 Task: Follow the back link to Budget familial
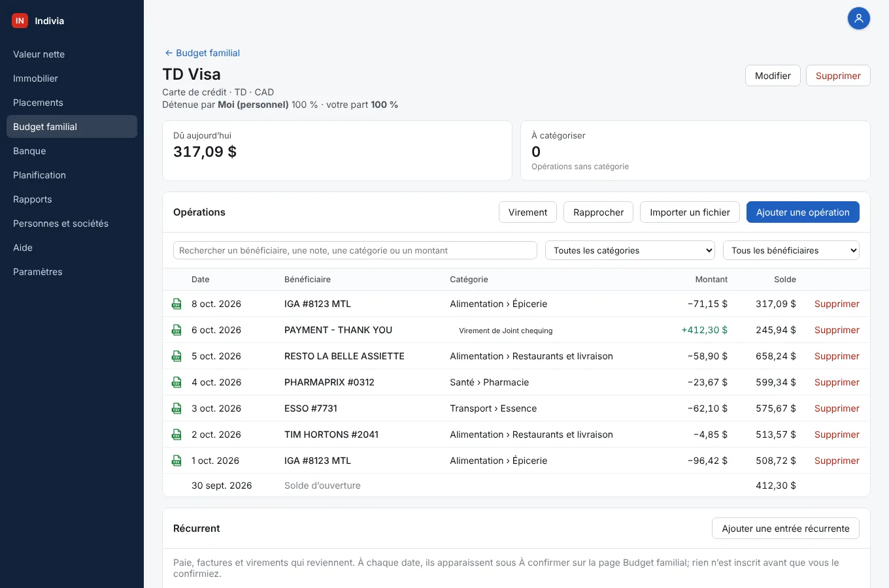point(203,53)
